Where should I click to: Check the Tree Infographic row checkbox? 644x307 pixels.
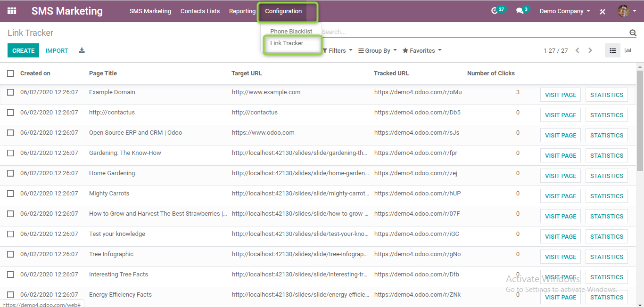pyautogui.click(x=10, y=254)
